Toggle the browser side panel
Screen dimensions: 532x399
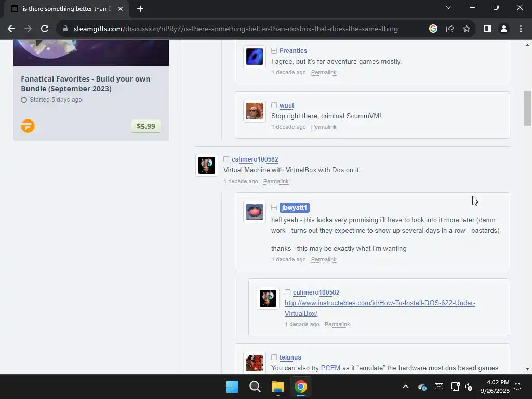(x=487, y=29)
